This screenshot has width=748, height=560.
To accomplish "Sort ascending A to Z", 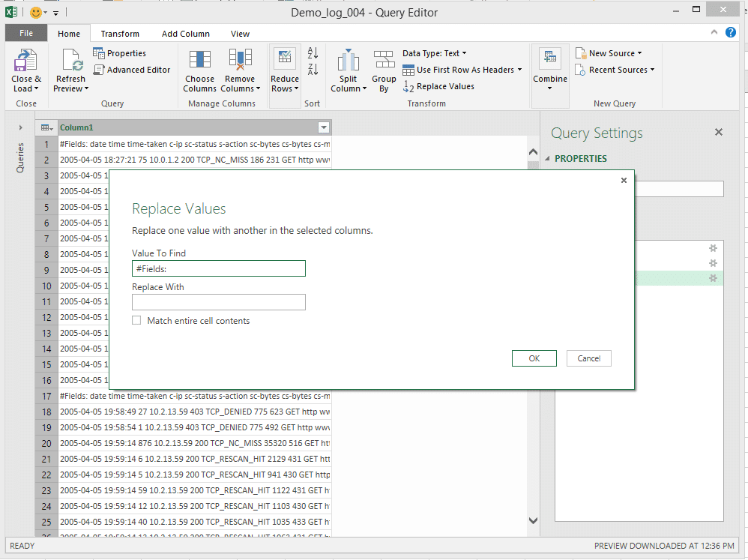I will (x=313, y=52).
